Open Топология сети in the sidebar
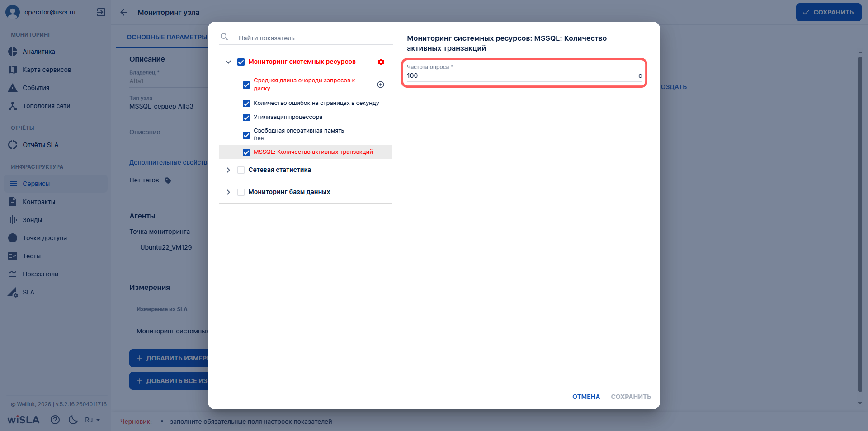 pyautogui.click(x=56, y=106)
